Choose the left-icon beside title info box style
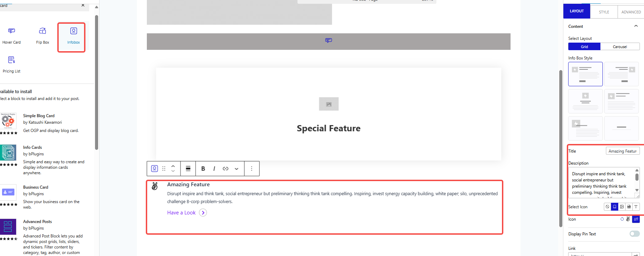This screenshot has height=256, width=644. click(x=621, y=101)
